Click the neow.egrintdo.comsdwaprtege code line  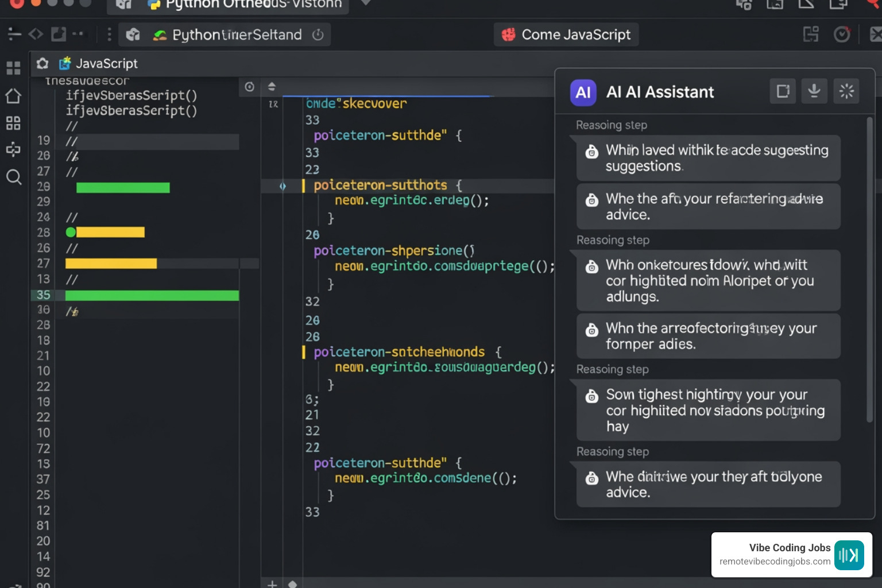(x=445, y=267)
